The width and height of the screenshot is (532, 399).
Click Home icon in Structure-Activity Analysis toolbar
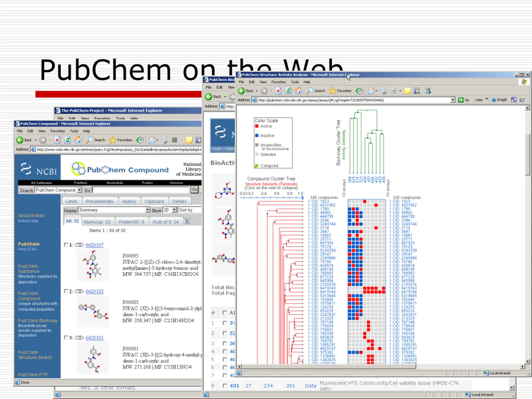[x=298, y=91]
